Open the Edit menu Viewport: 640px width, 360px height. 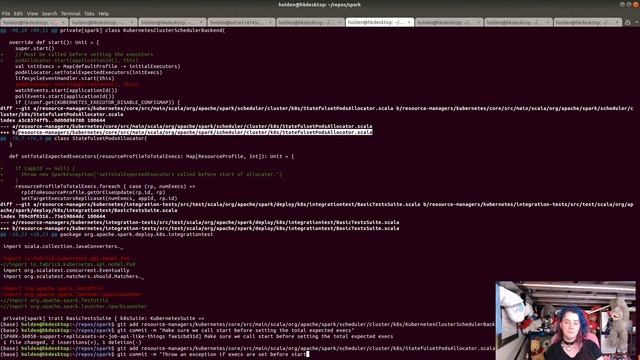click(18, 13)
